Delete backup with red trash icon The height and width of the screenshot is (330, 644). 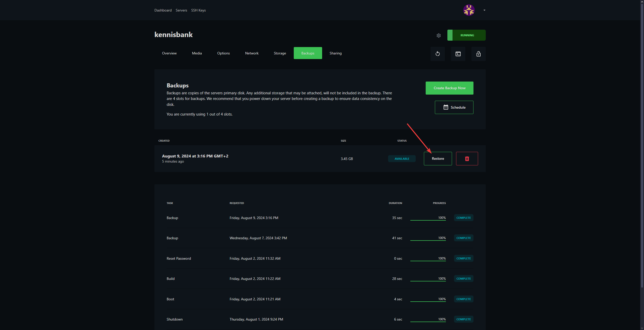tap(467, 159)
